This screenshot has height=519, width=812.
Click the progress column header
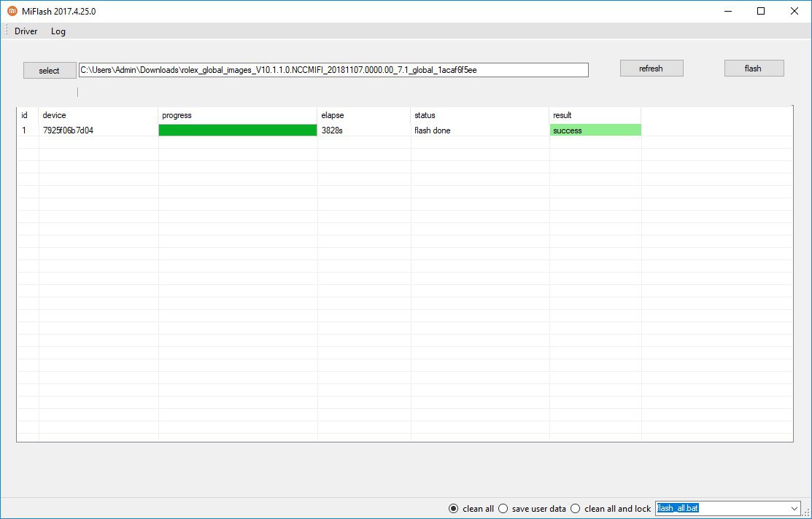click(x=238, y=115)
